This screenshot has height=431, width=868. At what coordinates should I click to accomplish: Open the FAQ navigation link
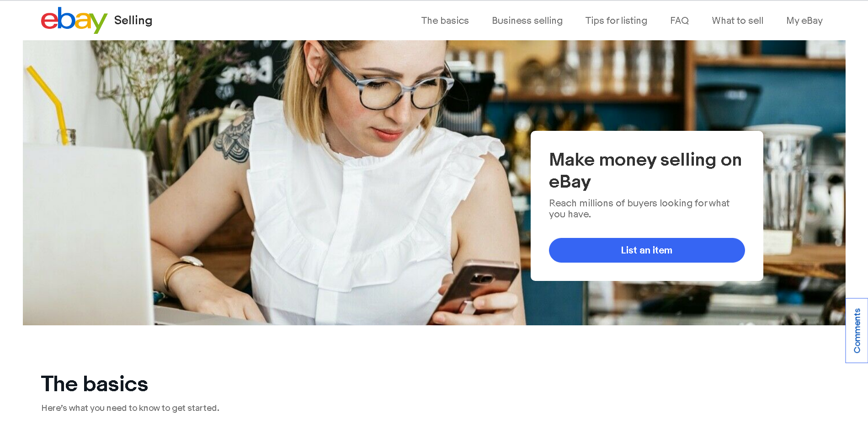click(x=679, y=21)
